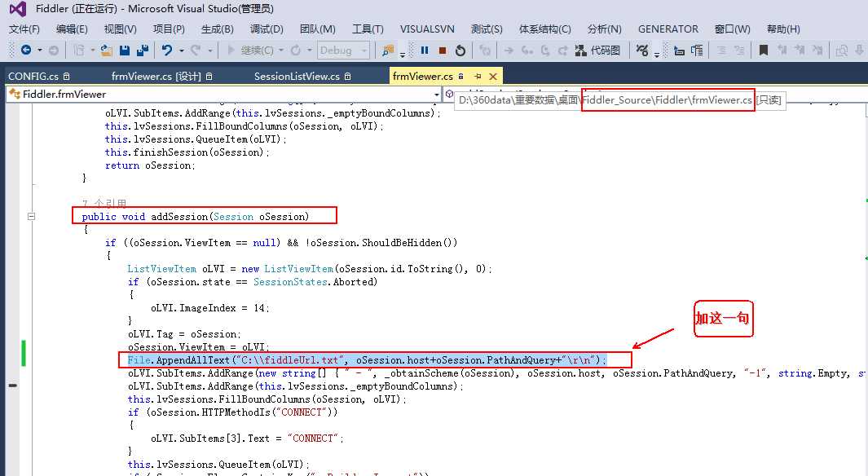
Task: Click the IntelliTrace events icon beside 代码图
Action: tap(642, 51)
